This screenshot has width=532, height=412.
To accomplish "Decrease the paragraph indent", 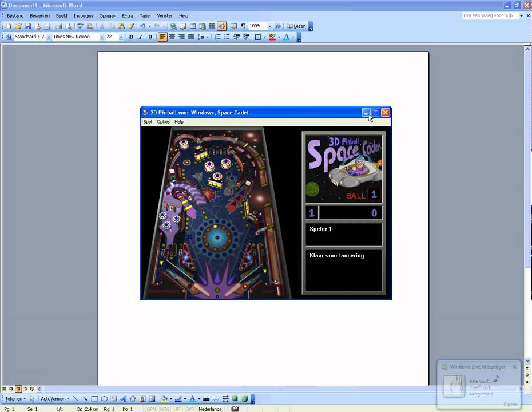I will pyautogui.click(x=236, y=37).
